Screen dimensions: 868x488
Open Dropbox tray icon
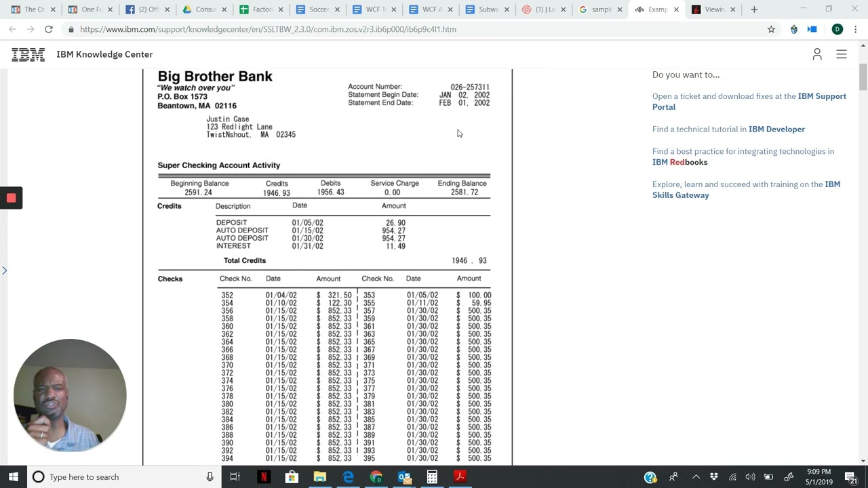click(714, 477)
